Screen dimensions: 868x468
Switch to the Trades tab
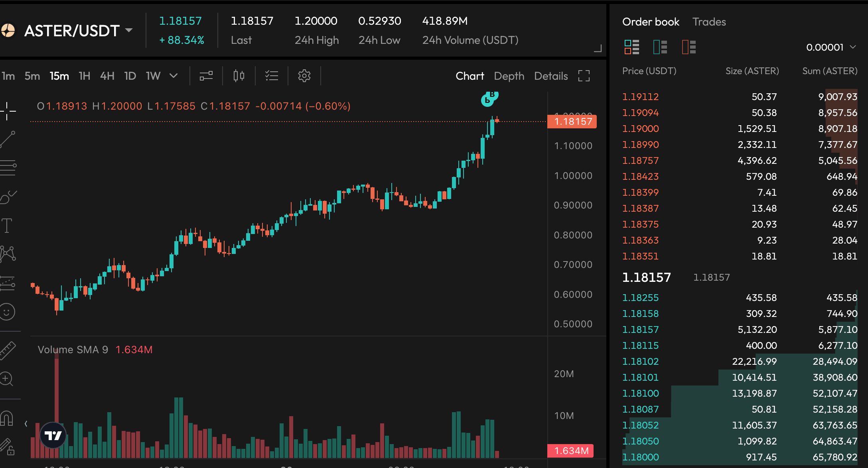(x=709, y=22)
